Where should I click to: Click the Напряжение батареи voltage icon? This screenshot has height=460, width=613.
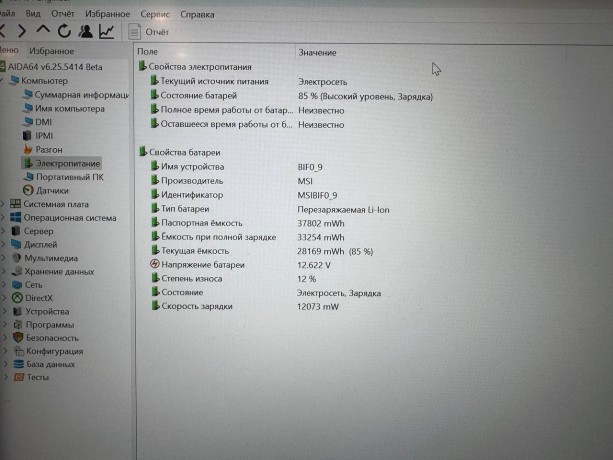pos(155,264)
